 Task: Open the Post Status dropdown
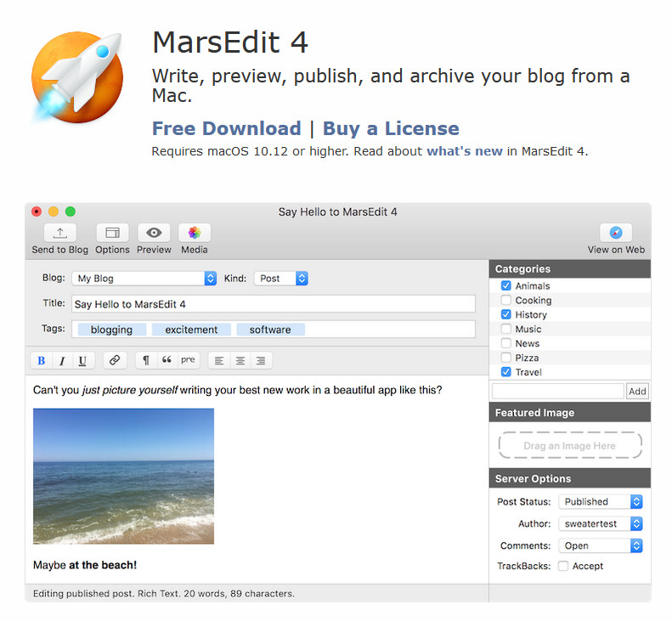pos(601,502)
